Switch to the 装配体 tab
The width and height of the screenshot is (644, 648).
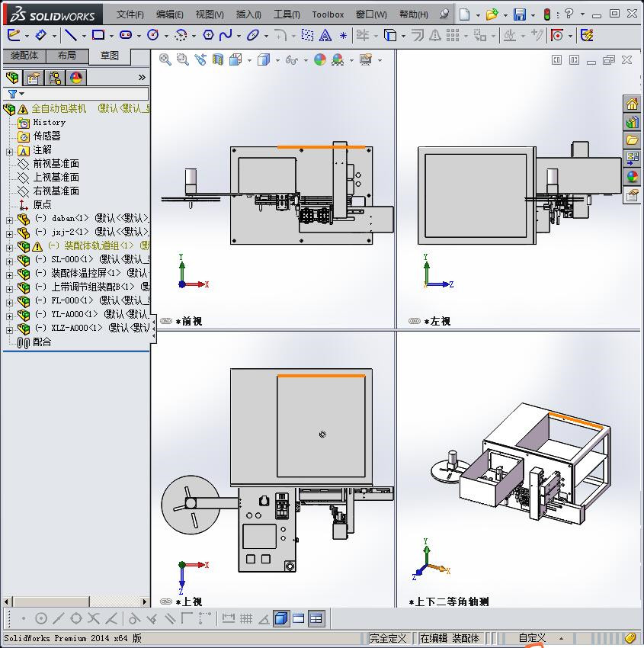point(24,56)
